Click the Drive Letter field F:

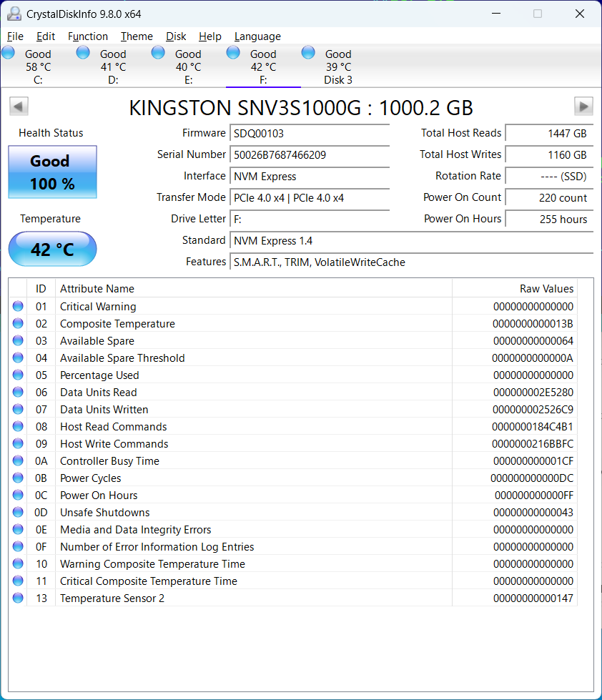[x=310, y=220]
